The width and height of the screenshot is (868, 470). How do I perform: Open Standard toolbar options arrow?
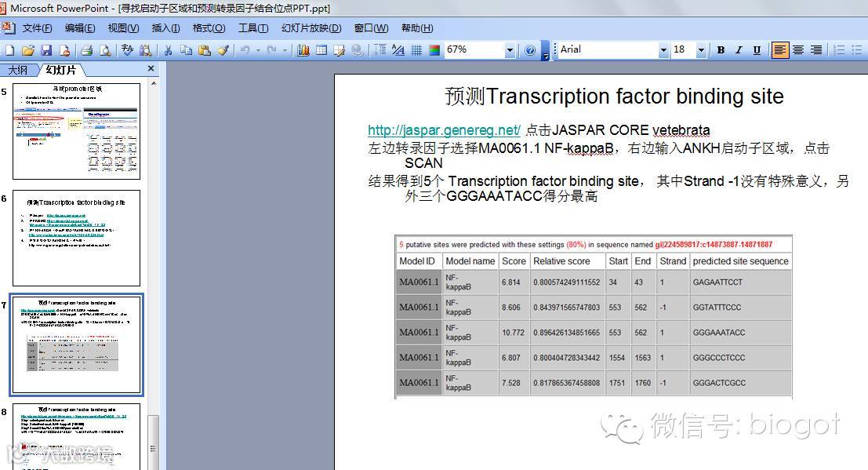click(545, 51)
